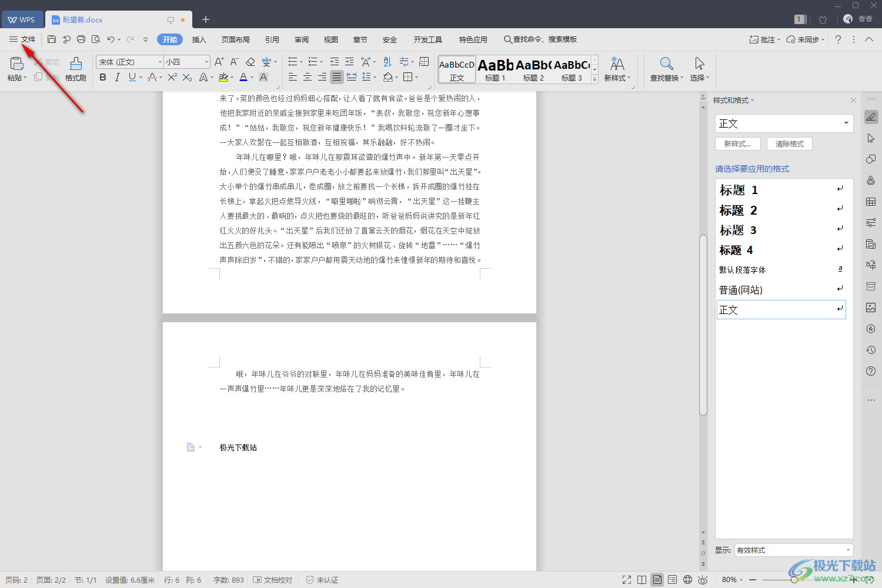
Task: Click 新样式... button in styles pane
Action: click(x=738, y=143)
